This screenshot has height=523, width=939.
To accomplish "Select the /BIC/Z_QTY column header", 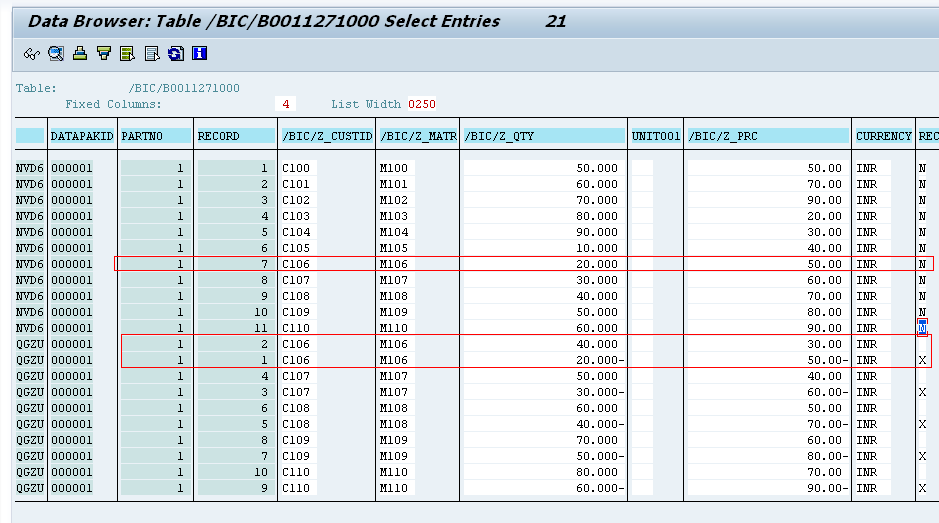I will (544, 136).
